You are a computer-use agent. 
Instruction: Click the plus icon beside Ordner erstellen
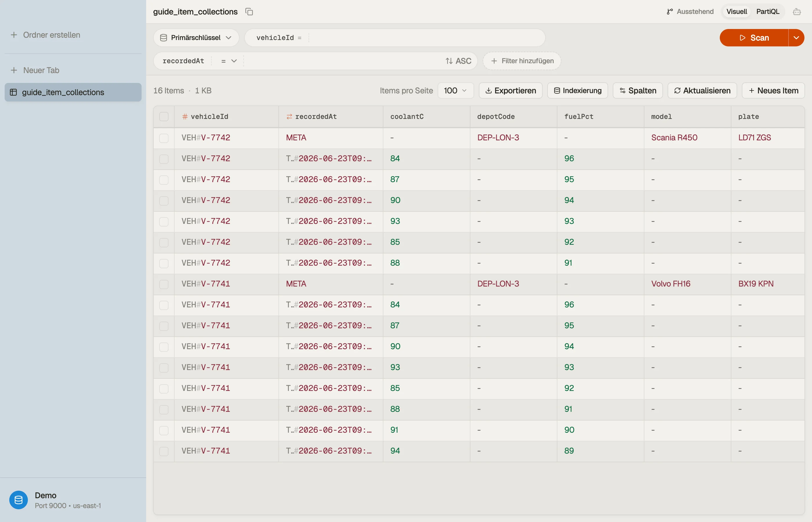pyautogui.click(x=14, y=35)
